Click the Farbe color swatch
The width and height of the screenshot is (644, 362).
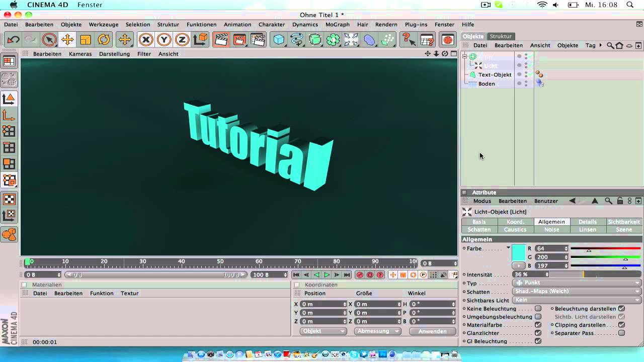pos(519,253)
